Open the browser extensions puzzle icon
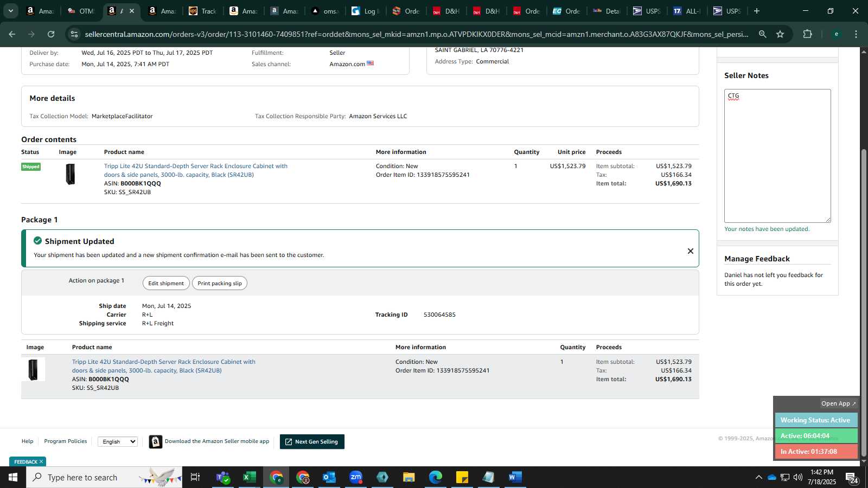The width and height of the screenshot is (868, 488). coord(807,34)
